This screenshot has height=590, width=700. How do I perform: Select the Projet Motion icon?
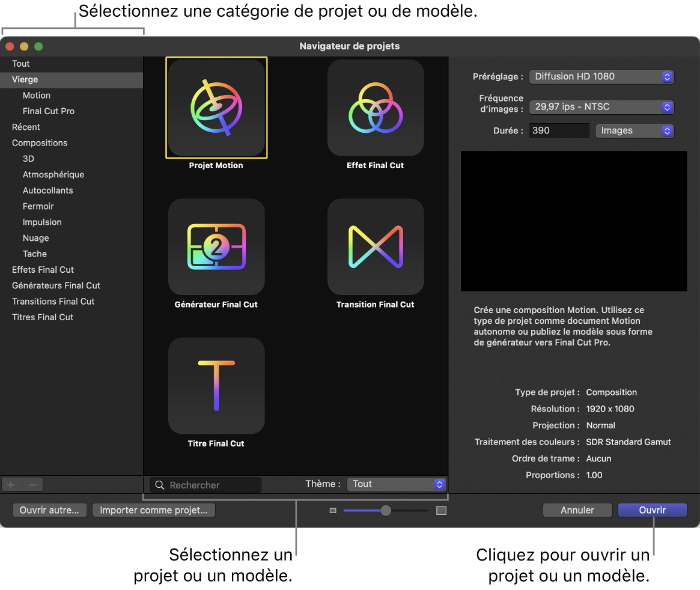click(216, 108)
